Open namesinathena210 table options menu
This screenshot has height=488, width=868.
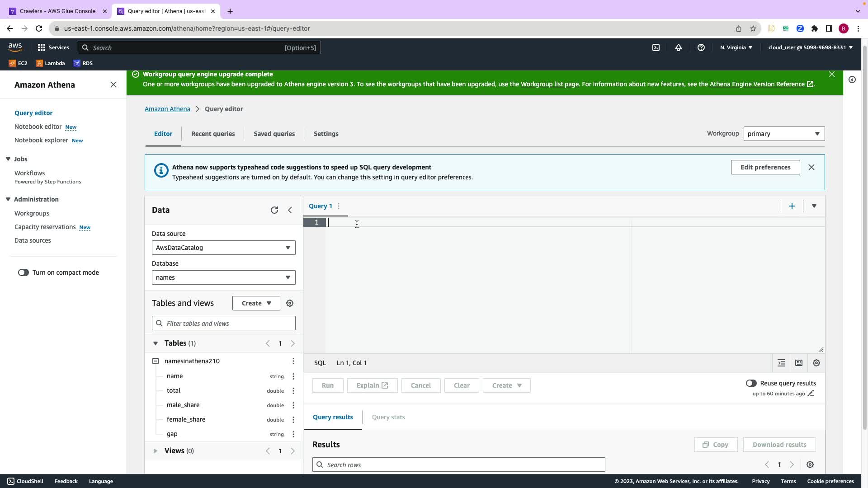pyautogui.click(x=293, y=361)
